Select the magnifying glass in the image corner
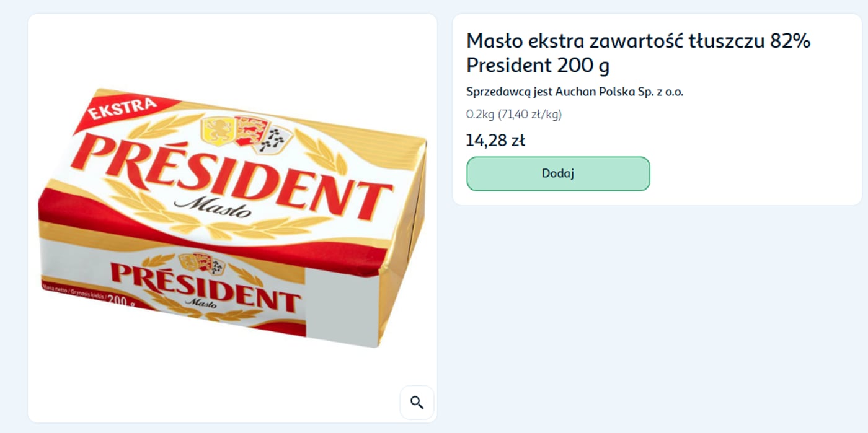868x433 pixels. click(x=417, y=402)
